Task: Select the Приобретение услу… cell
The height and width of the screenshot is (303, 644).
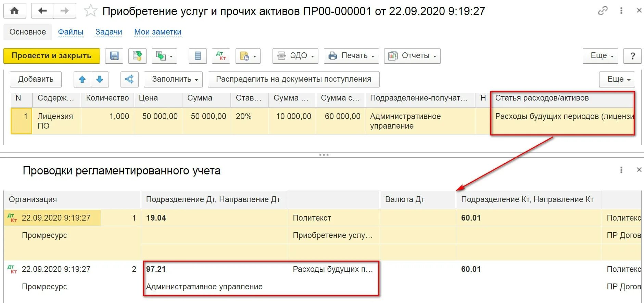Action: click(x=333, y=235)
